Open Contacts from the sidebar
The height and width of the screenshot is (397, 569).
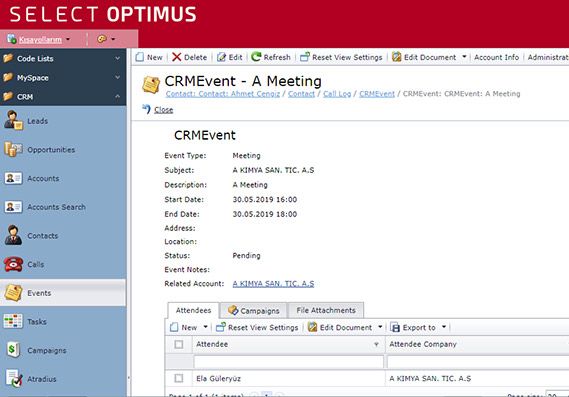point(42,236)
